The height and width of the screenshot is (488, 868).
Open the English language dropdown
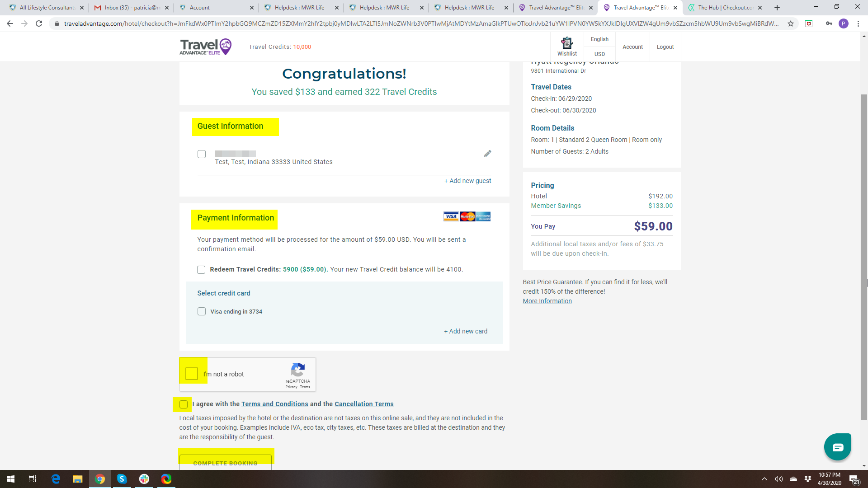pyautogui.click(x=599, y=39)
